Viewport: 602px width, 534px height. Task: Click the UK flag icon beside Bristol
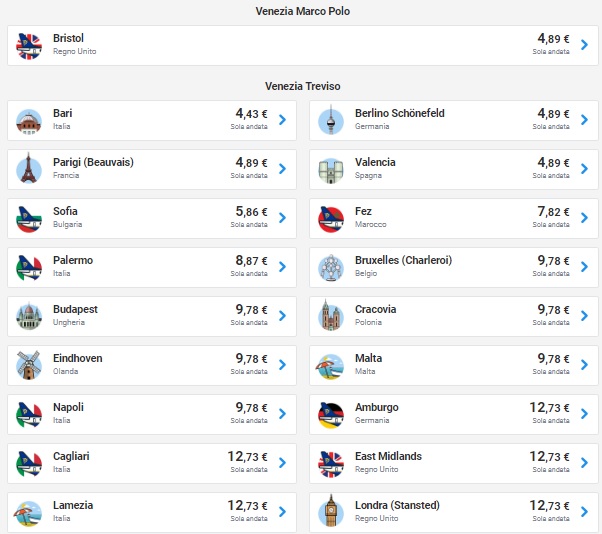(x=28, y=46)
